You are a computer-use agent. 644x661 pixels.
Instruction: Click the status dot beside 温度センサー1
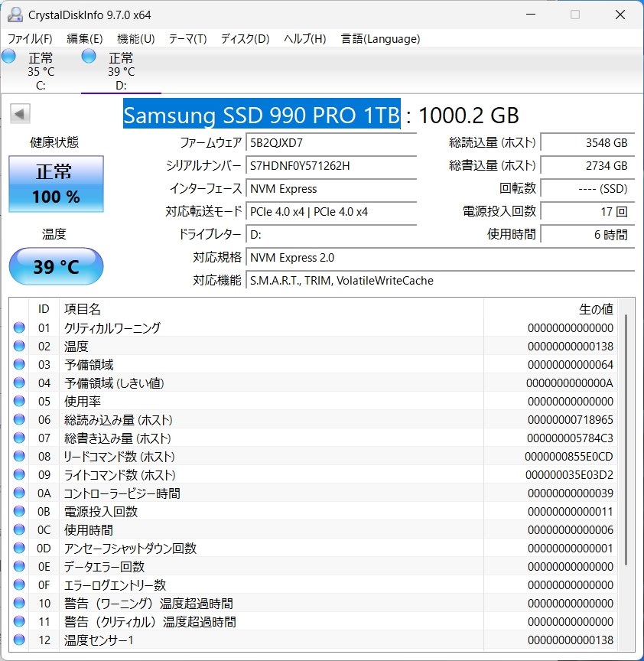(x=18, y=640)
